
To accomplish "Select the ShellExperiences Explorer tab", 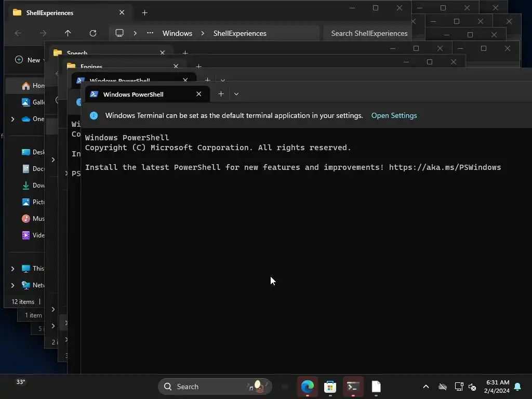I will click(69, 12).
